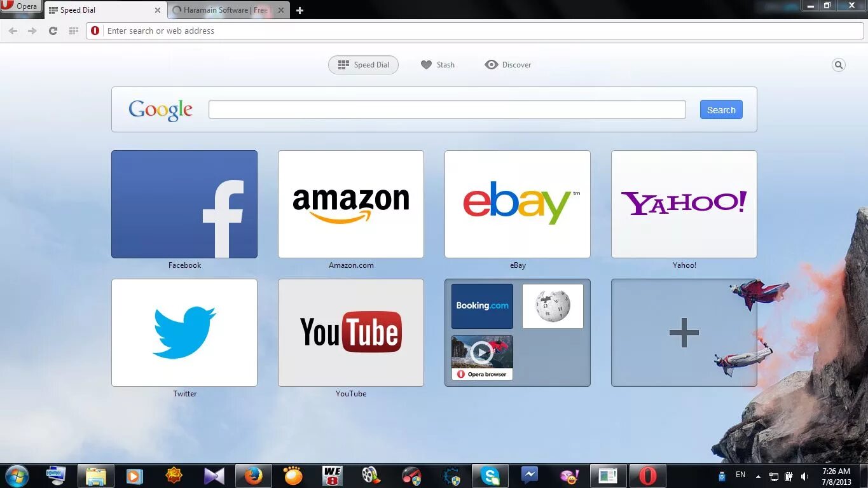Open Windows Explorer from the taskbar
The width and height of the screenshot is (868, 488).
tap(96, 475)
